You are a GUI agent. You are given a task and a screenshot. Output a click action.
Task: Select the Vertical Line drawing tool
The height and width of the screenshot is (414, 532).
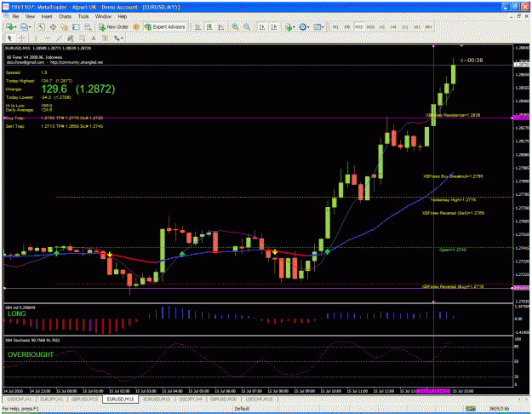tap(36, 38)
